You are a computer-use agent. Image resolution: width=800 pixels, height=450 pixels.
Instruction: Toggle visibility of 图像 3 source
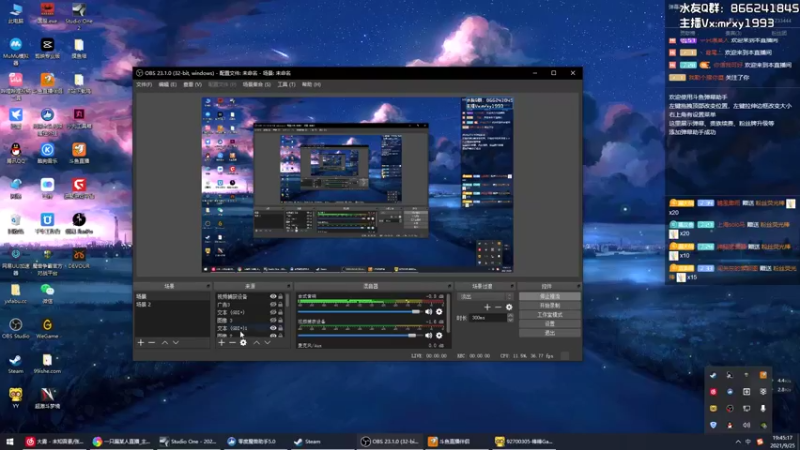(x=273, y=320)
